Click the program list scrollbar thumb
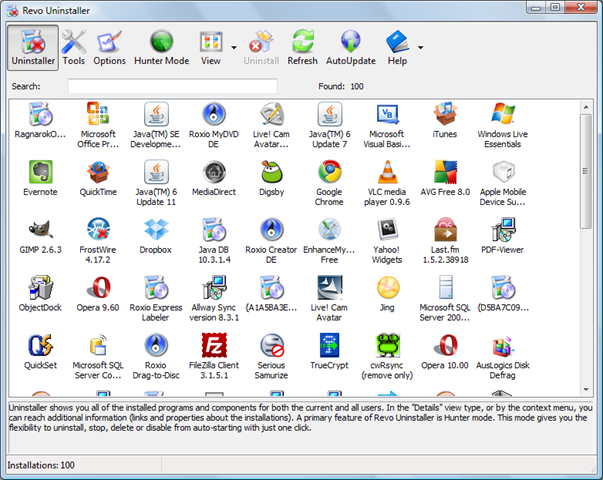Viewport: 603px width, 480px height. tap(586, 172)
